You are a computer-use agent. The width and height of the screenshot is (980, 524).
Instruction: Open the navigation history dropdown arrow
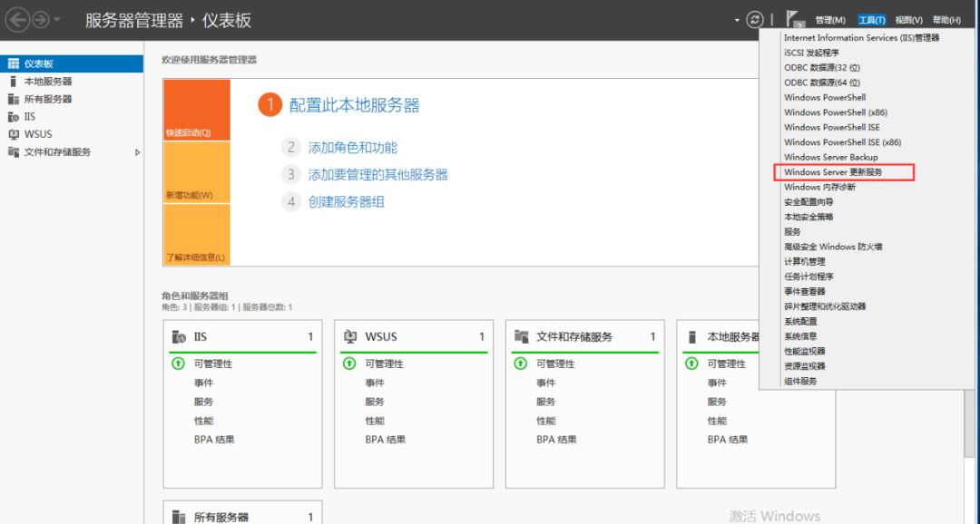pos(57,20)
